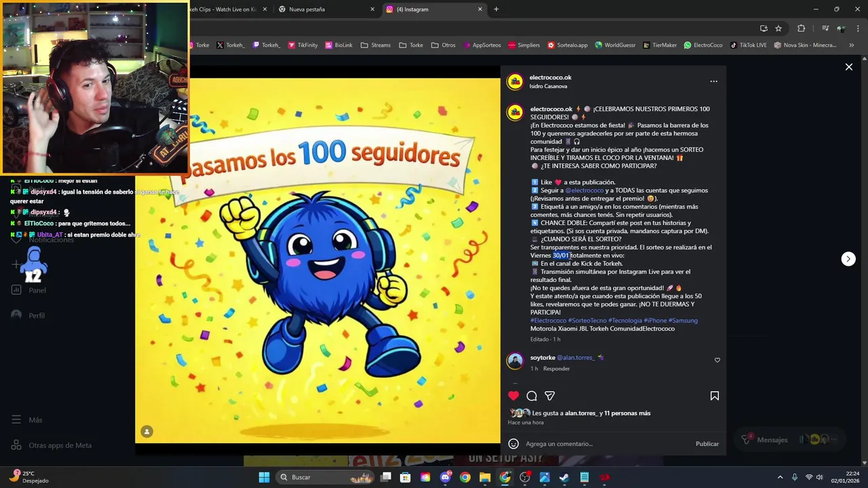This screenshot has height=488, width=868.
Task: Open alan.torres_ in likes line
Action: [x=582, y=413]
